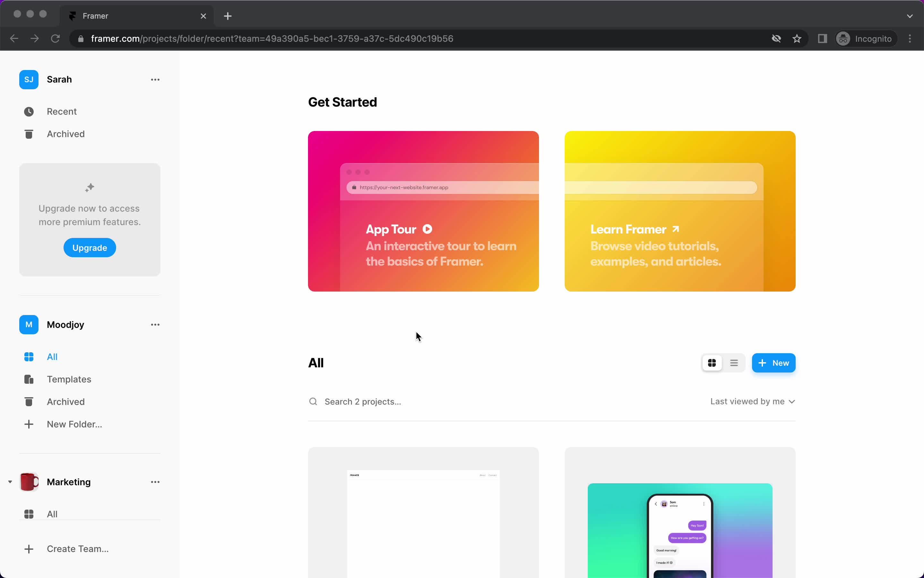The width and height of the screenshot is (924, 578).
Task: Click the Marketing team name
Action: 69,482
